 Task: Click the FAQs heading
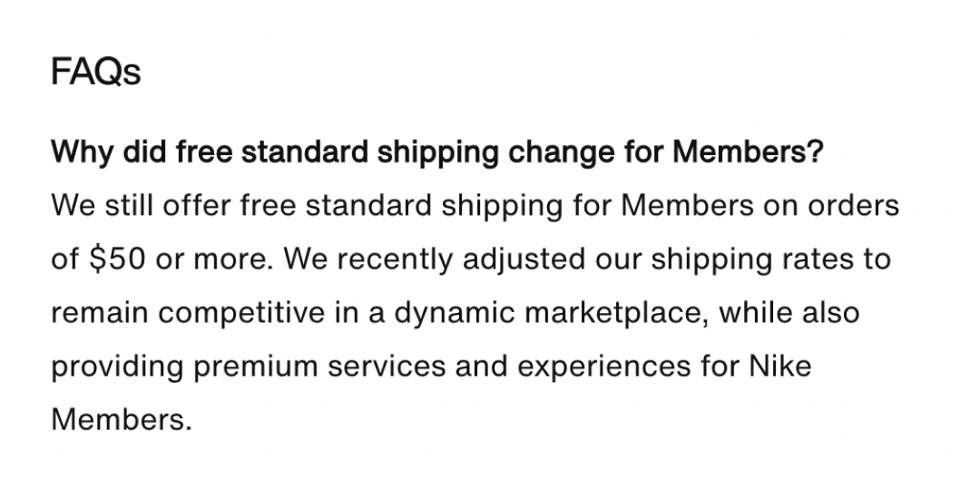(x=95, y=72)
